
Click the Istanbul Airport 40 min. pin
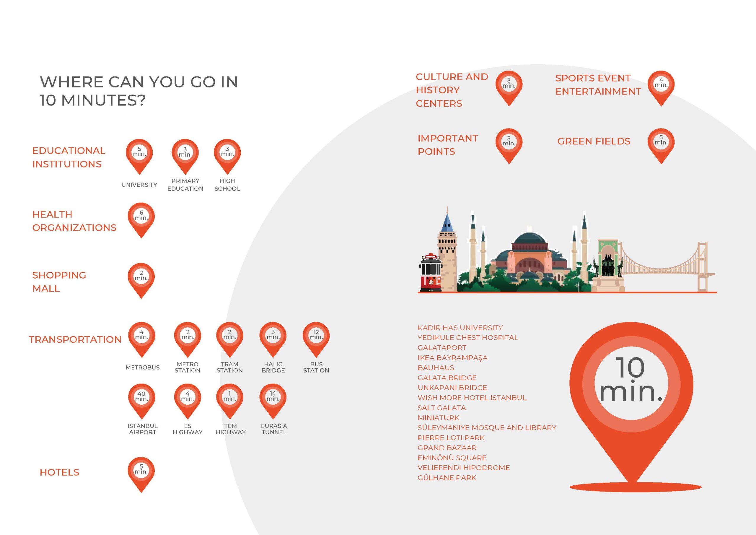[141, 401]
